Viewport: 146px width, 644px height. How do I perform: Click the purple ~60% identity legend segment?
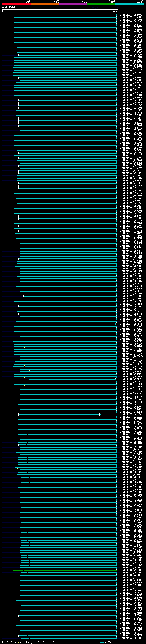click(x=73, y=4)
